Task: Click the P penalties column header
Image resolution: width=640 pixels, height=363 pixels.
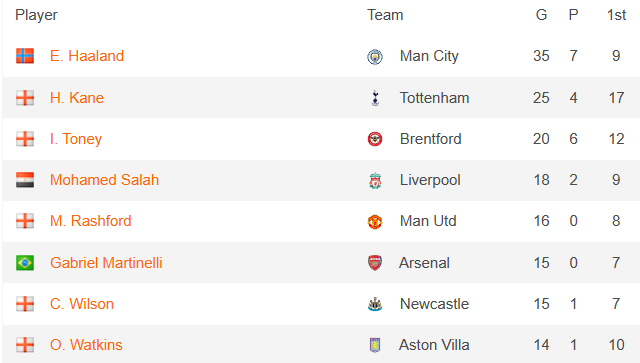Action: click(573, 15)
